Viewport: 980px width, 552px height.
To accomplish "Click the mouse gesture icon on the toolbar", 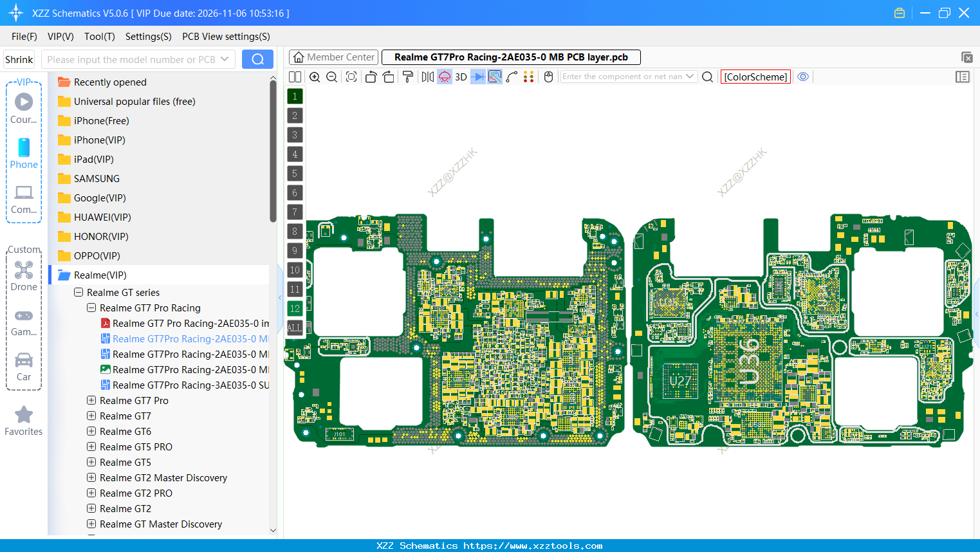I will tap(548, 77).
